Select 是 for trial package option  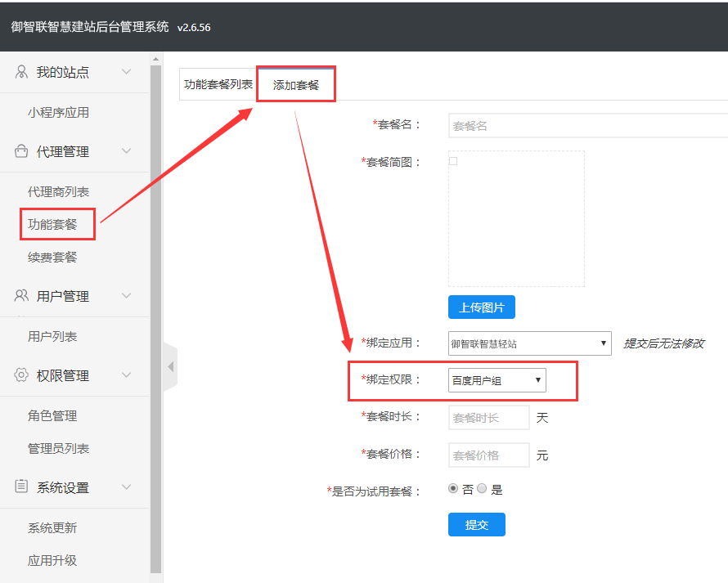click(482, 489)
